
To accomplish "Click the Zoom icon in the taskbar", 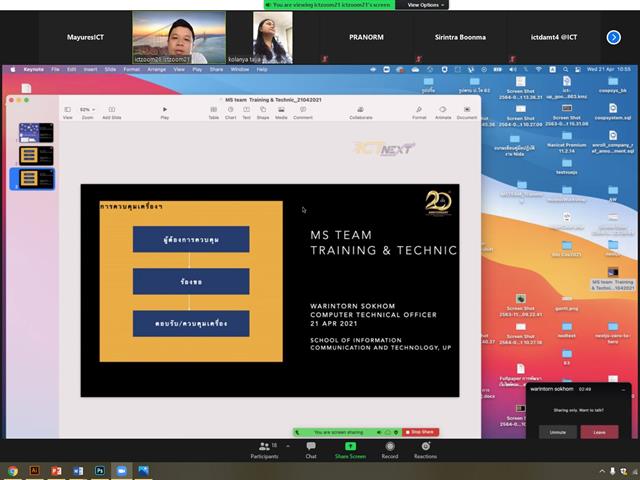I will tap(122, 471).
